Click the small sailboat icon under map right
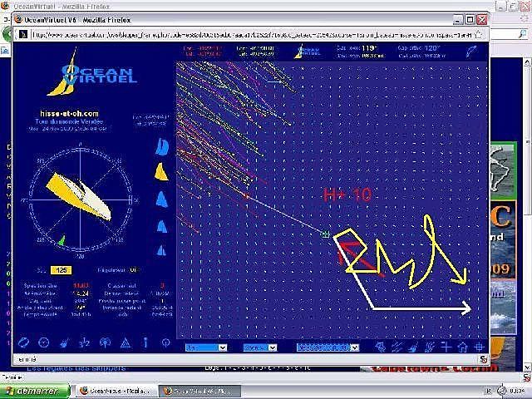The image size is (532, 399). pyautogui.click(x=413, y=347)
